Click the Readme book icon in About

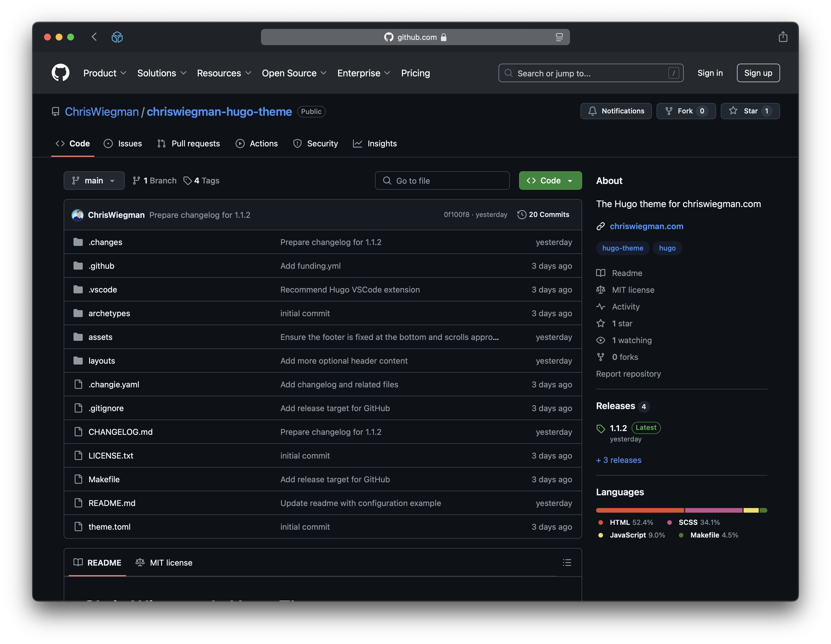(600, 273)
